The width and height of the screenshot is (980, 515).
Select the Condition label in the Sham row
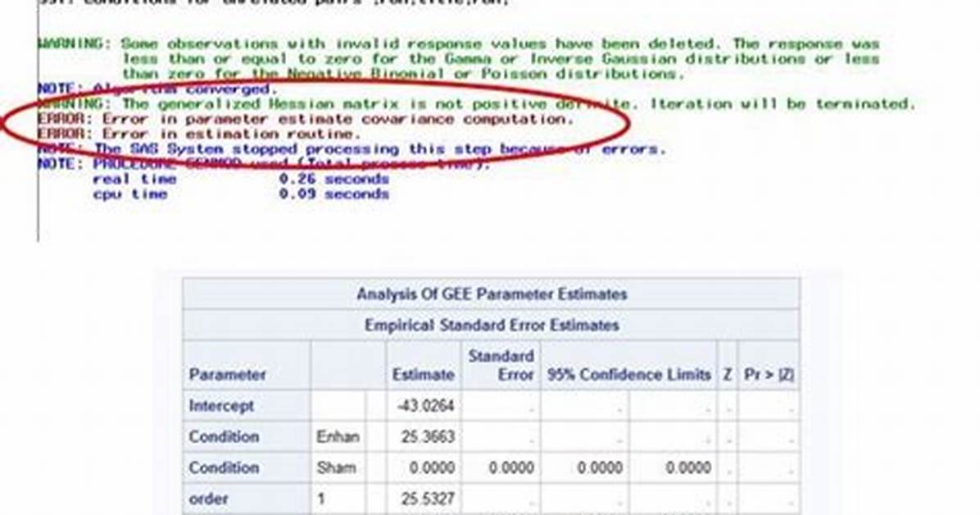point(224,468)
